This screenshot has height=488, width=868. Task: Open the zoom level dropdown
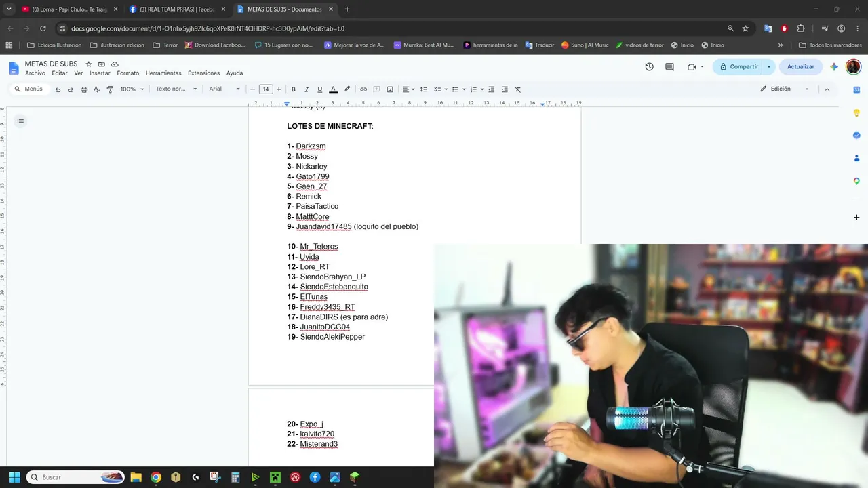point(132,89)
